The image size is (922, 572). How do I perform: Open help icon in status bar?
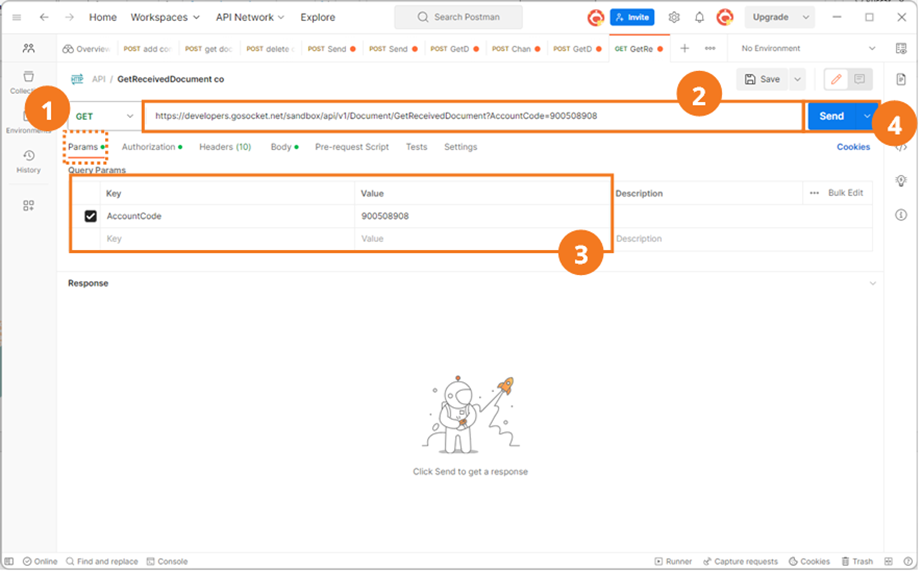(x=908, y=561)
